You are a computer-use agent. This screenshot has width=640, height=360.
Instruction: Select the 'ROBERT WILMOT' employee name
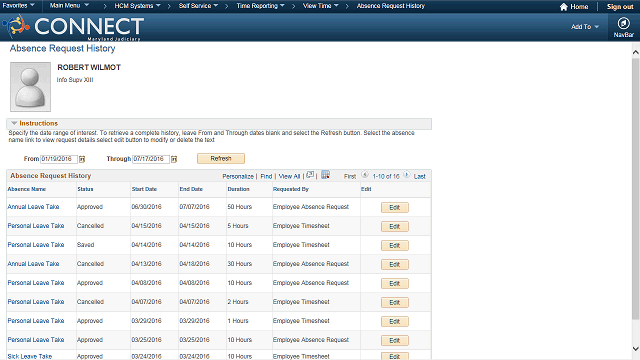point(89,67)
